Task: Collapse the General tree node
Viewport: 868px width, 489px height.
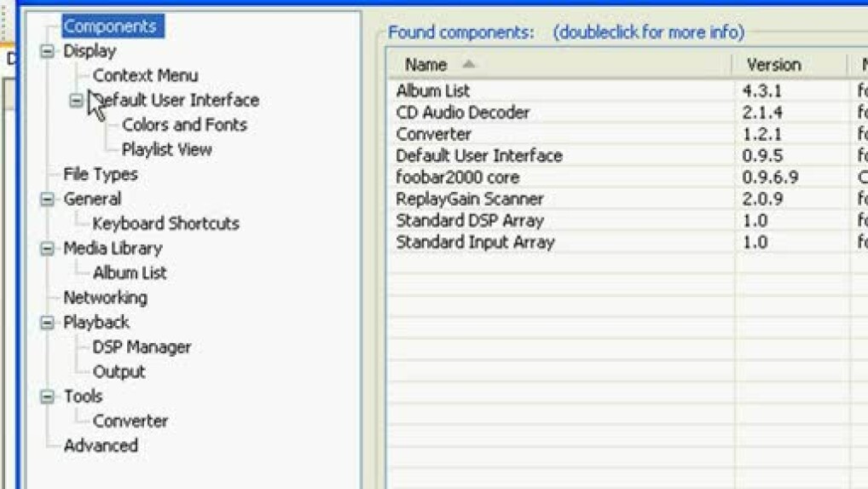Action: [48, 199]
